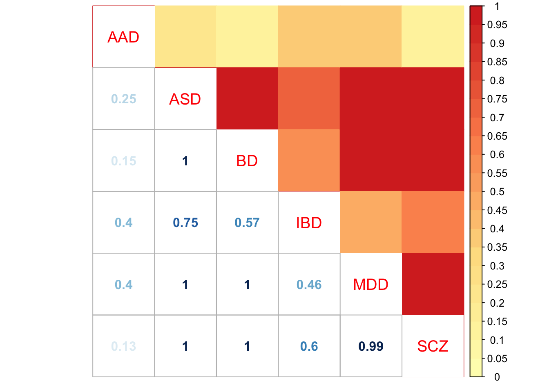This screenshot has height=392, width=549.
Task: Select the orange cell right of BD label
Action: coord(309,160)
